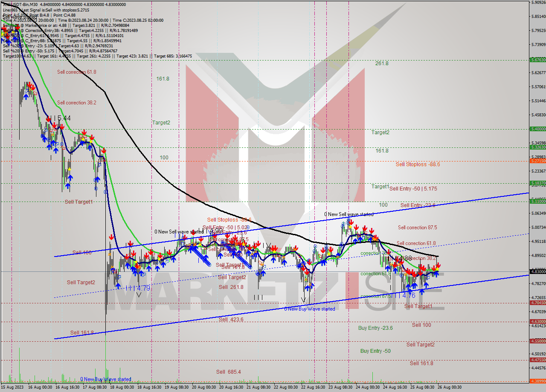Click the 4.70450 price level tag
Screen dimensions: 546x392
point(537,303)
